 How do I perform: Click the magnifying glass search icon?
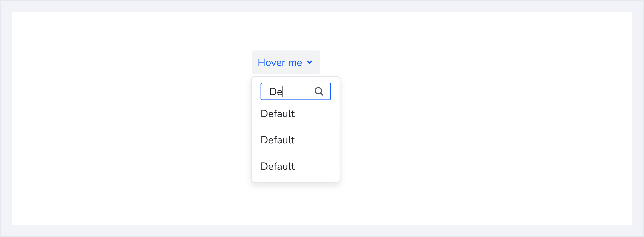[319, 91]
